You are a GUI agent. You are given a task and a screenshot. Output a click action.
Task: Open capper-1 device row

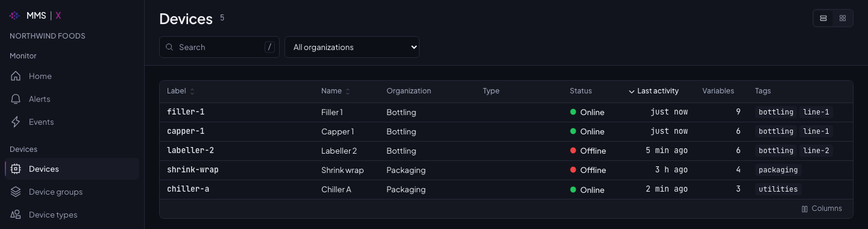(x=506, y=131)
